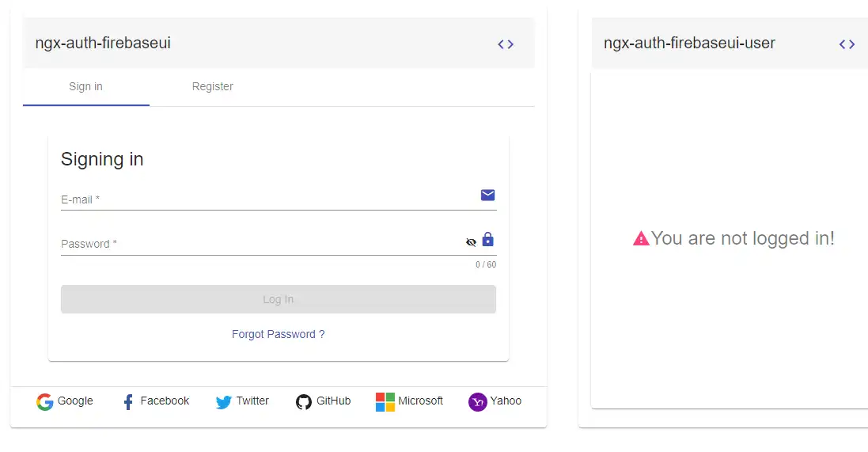Click the "You are not logged in!" message
This screenshot has height=452, width=868.
(742, 238)
